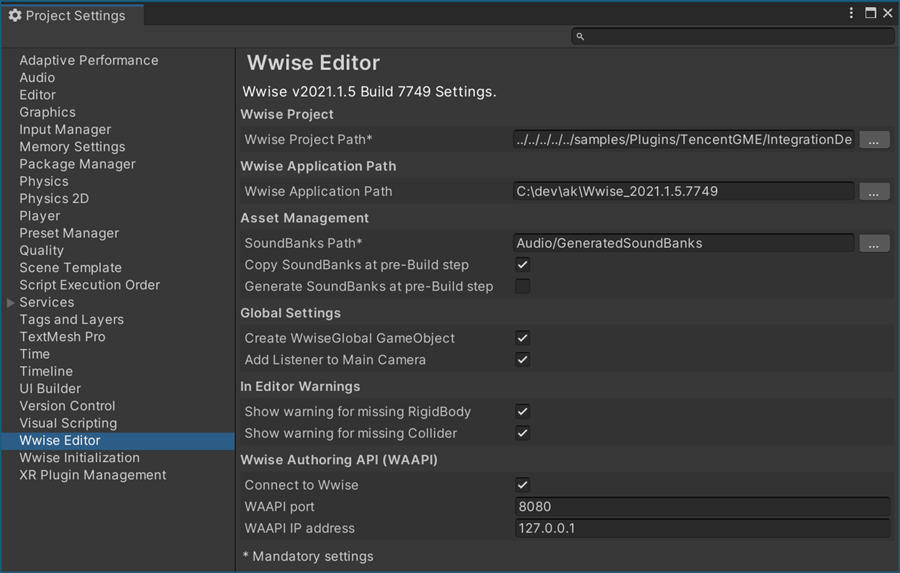Click the WAAPI port input field
Screen dimensions: 900x573
tap(701, 507)
